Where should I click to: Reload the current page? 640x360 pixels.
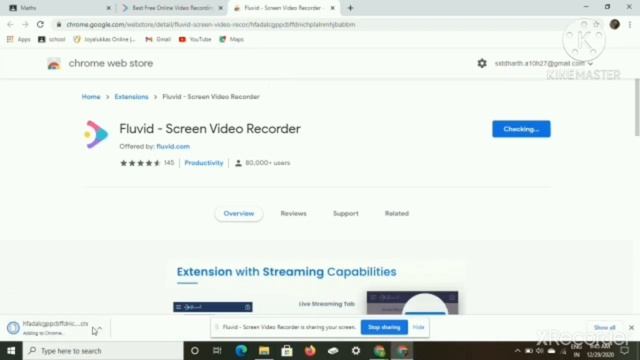tap(40, 24)
